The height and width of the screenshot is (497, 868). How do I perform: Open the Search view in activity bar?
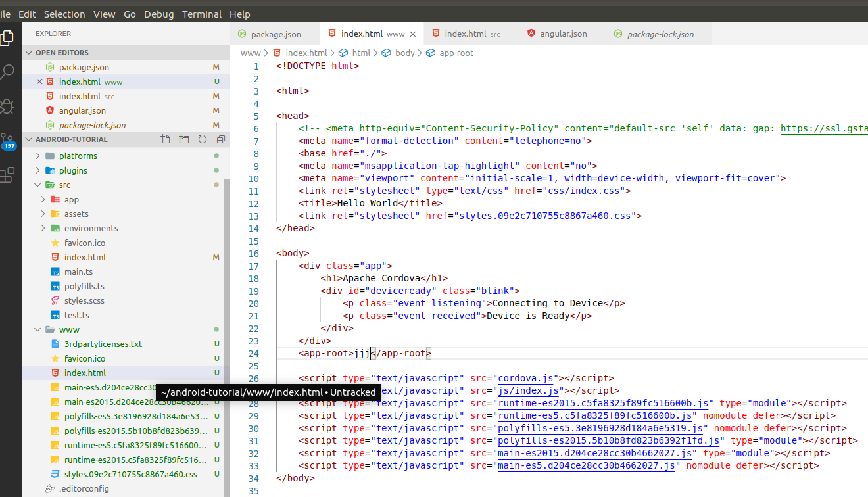(x=7, y=72)
